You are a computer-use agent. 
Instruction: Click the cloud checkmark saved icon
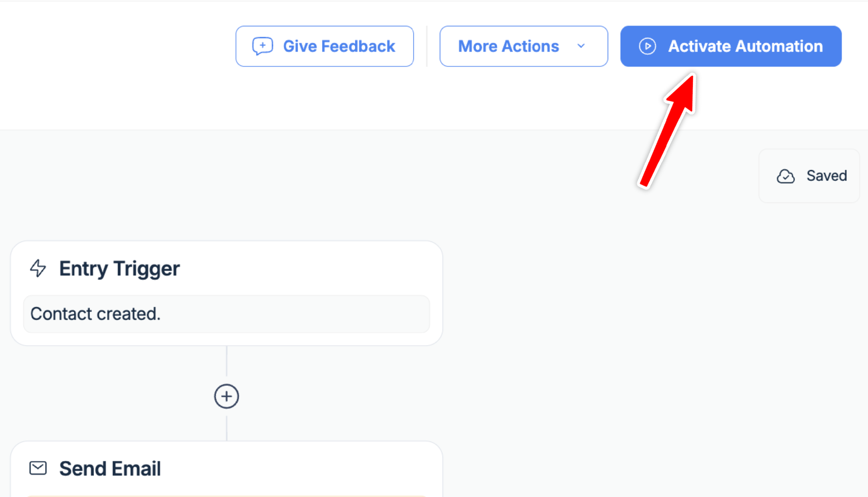[785, 176]
